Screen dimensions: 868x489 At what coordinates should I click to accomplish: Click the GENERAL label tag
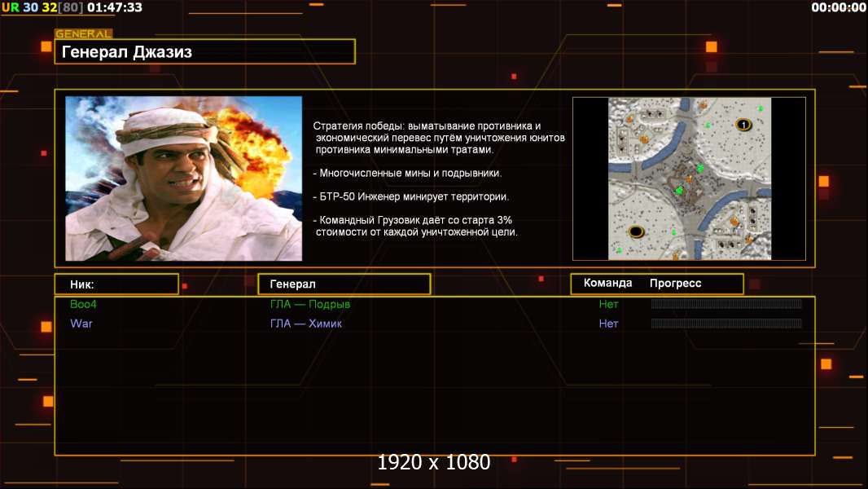pyautogui.click(x=84, y=33)
